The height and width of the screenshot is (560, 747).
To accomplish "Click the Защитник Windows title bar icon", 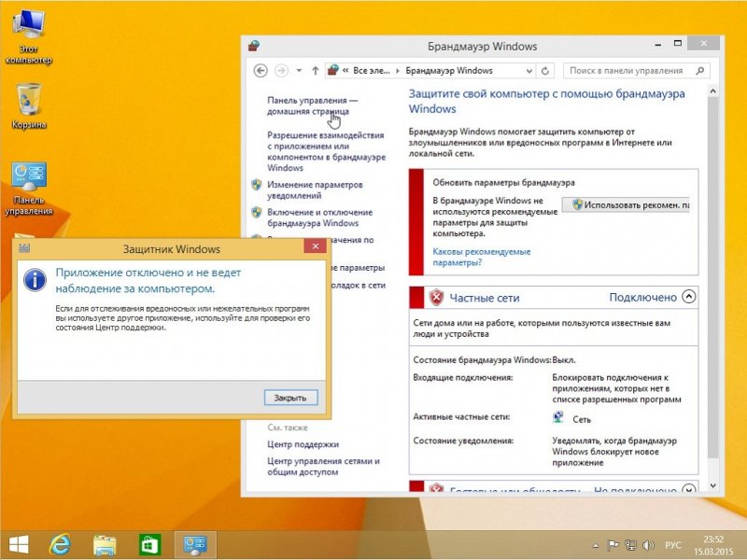I will [24, 248].
